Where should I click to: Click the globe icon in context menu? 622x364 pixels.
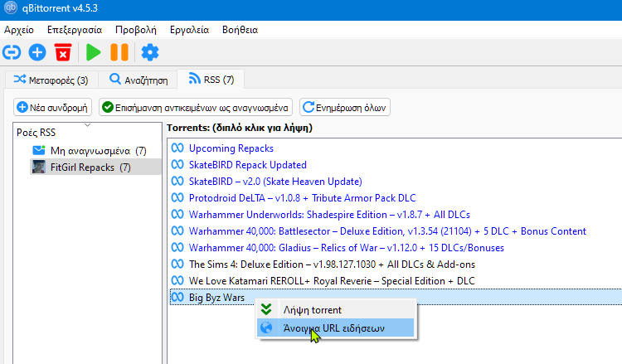pos(266,328)
